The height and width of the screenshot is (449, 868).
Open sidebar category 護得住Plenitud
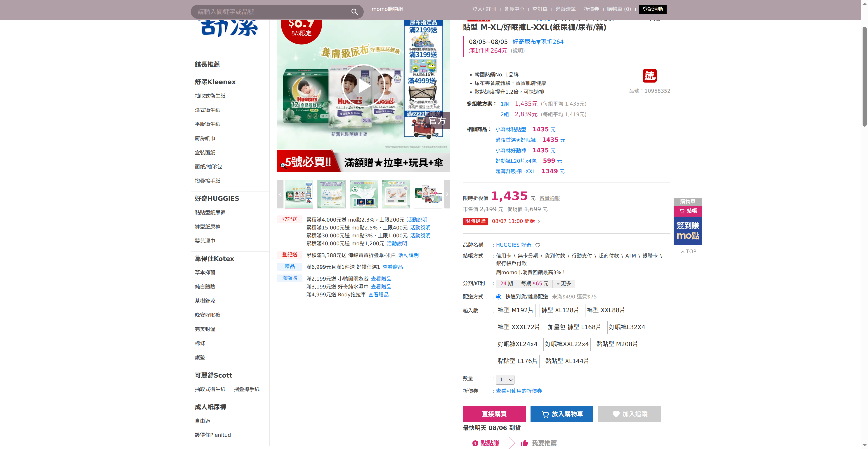(213, 435)
